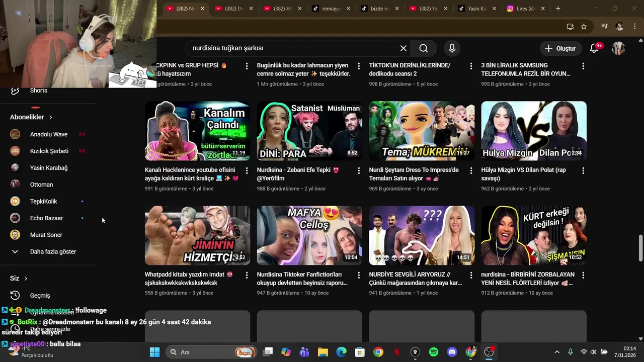Open the media control icon in Chrome toolbar
Viewport: 644px width, 362px height.
point(604,27)
